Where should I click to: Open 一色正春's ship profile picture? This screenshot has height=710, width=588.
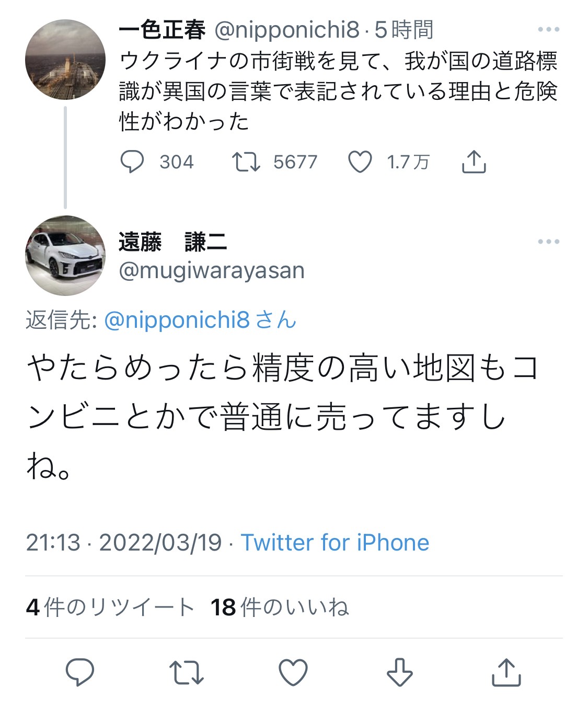[x=65, y=60]
